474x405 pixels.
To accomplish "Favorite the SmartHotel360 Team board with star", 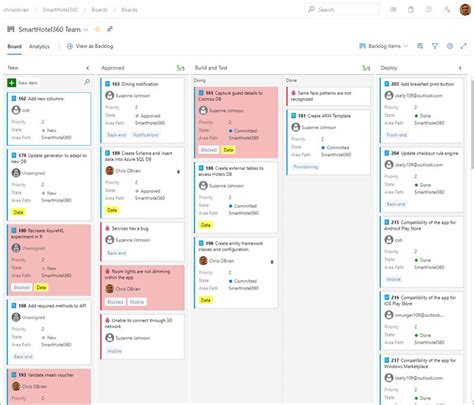I will pos(97,29).
